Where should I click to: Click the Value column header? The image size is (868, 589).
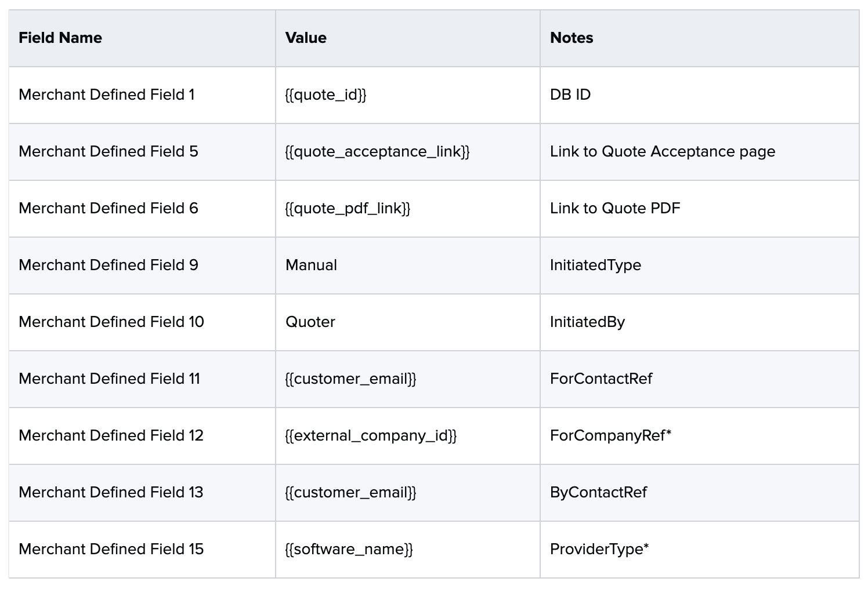pos(306,38)
